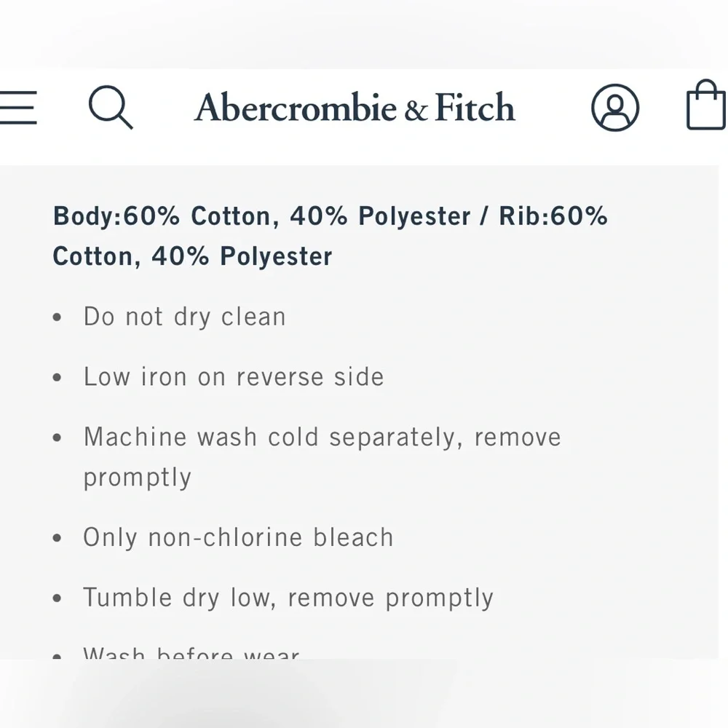The image size is (728, 728).
Task: Click the bullet beside "Tumble dry low"
Action: point(58,599)
